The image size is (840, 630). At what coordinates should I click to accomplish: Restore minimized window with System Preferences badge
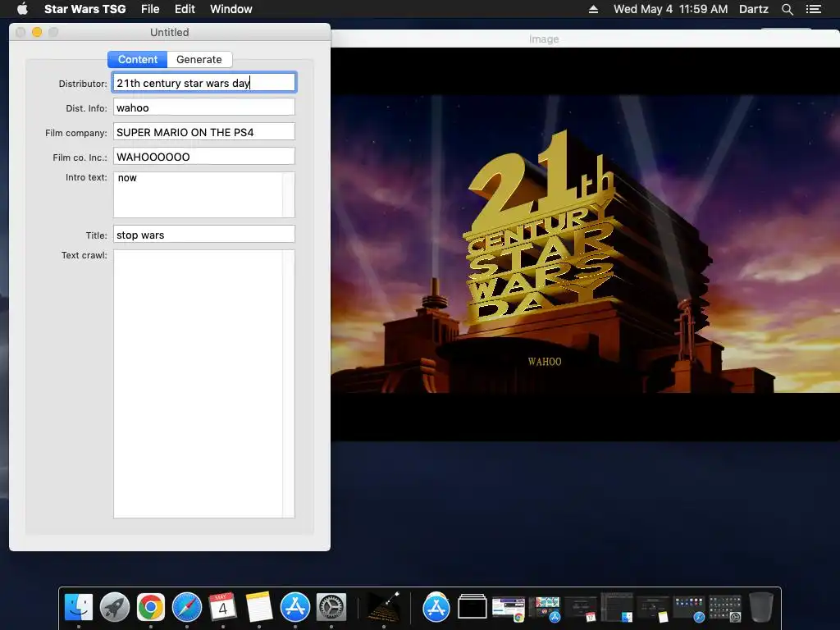725,609
